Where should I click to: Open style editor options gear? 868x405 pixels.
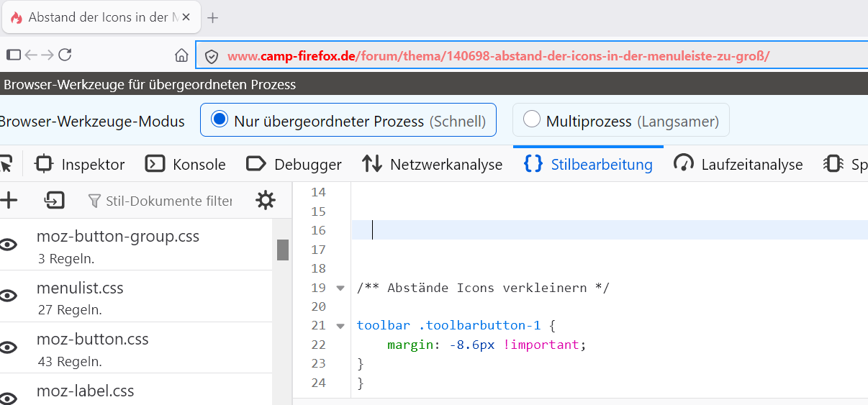266,201
